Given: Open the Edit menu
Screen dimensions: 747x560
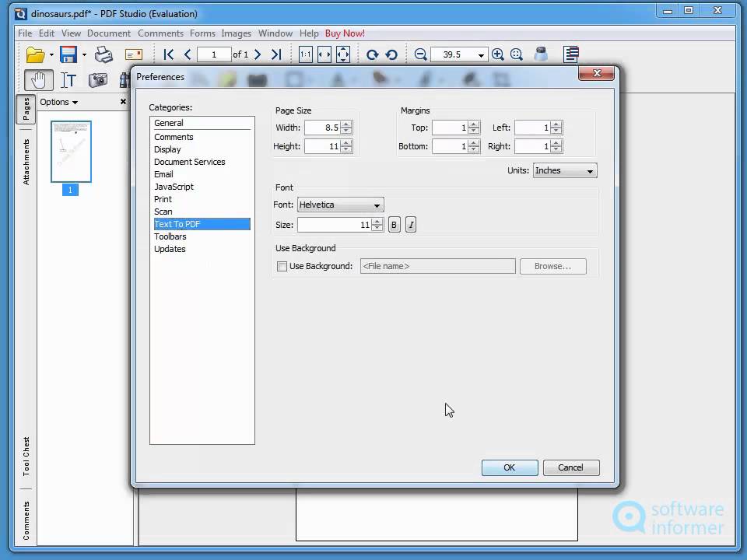Looking at the screenshot, I should pos(46,33).
